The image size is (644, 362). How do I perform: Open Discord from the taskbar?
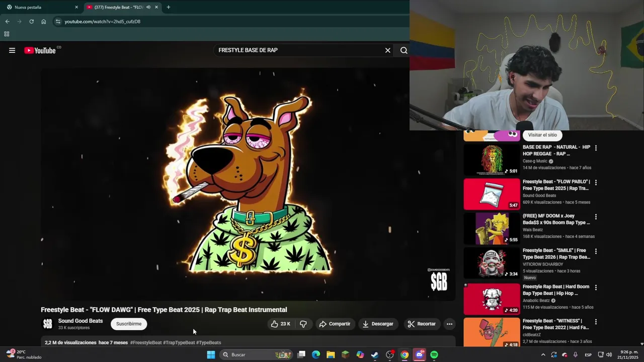coord(420,355)
